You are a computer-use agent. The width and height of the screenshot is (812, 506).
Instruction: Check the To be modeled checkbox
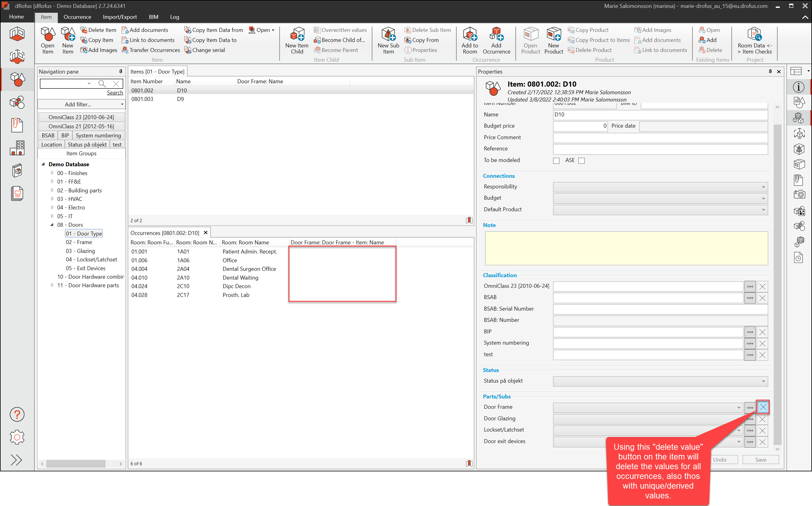pos(556,161)
